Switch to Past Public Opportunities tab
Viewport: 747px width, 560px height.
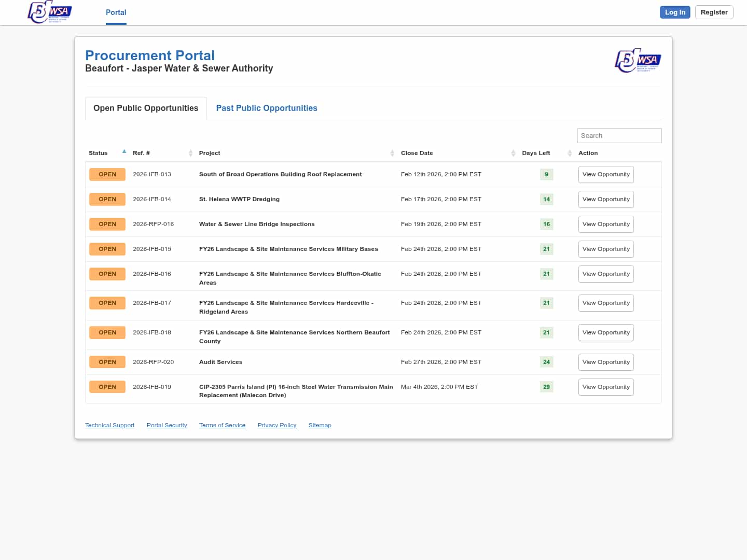tap(267, 108)
